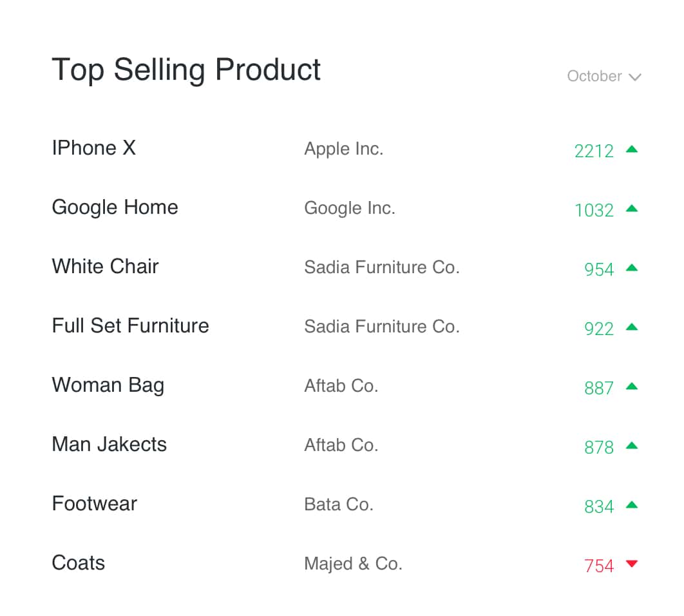Image resolution: width=684 pixels, height=616 pixels.
Task: Click the red down arrow beside 754
Action: coord(632,564)
